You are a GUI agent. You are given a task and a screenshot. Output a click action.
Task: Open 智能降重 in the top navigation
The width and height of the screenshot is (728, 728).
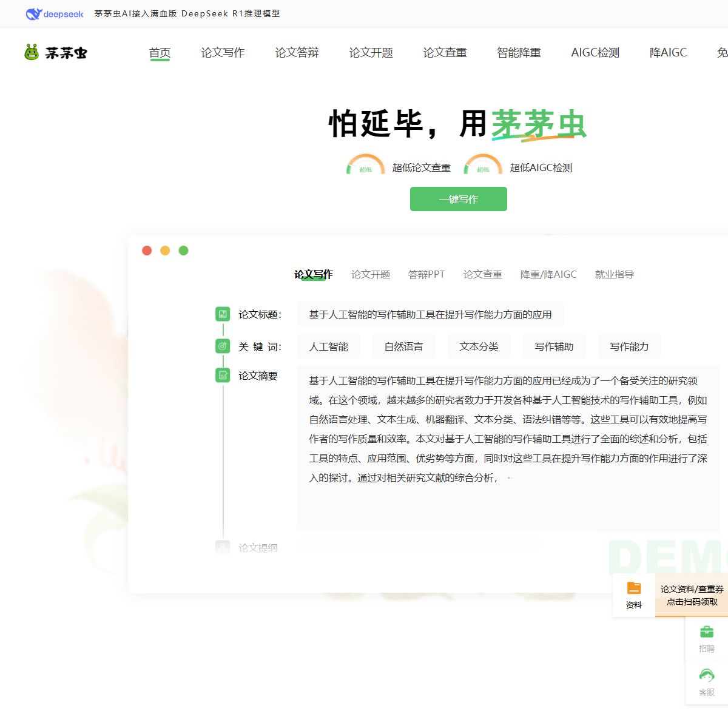519,53
